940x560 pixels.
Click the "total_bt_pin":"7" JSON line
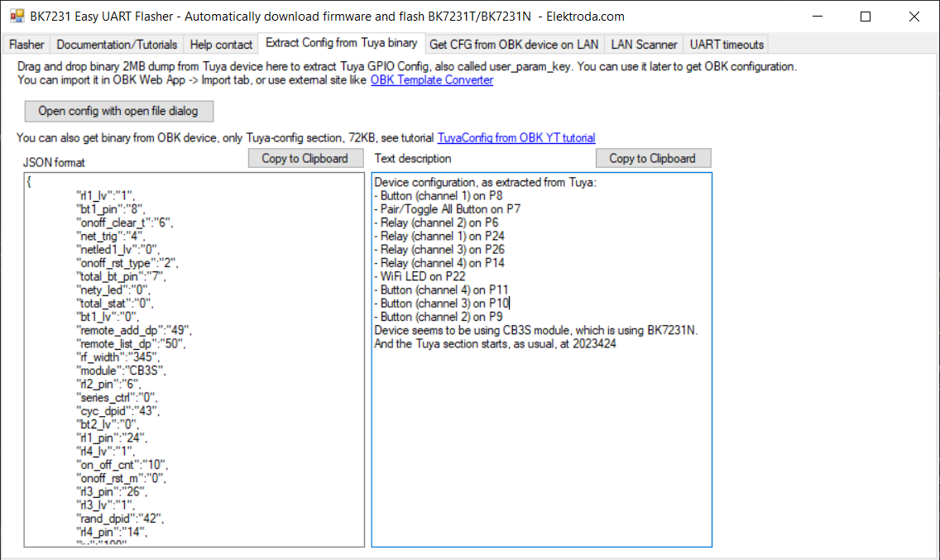(121, 276)
